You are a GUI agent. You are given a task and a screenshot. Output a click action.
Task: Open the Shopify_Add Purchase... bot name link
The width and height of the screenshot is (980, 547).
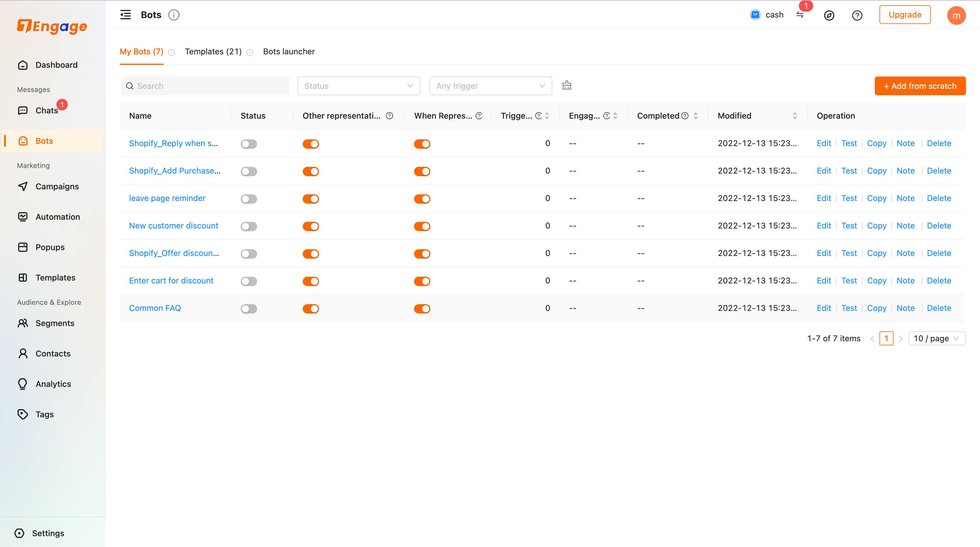(175, 171)
